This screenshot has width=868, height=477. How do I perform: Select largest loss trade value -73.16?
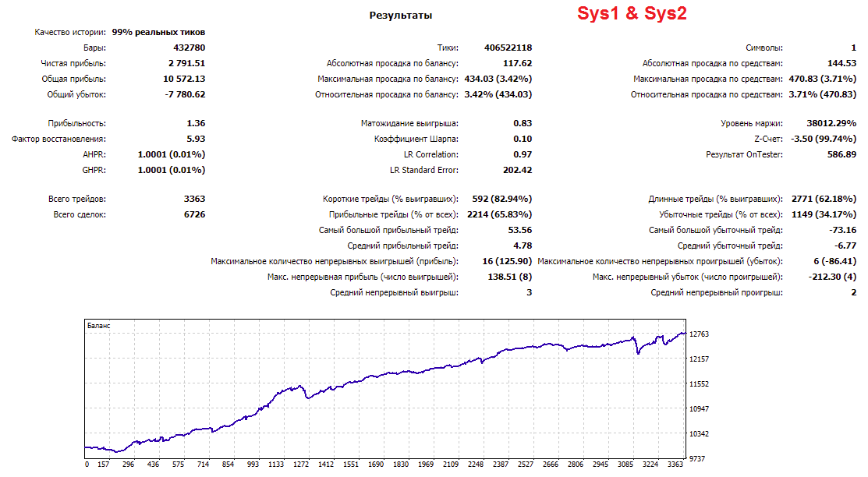tap(842, 230)
